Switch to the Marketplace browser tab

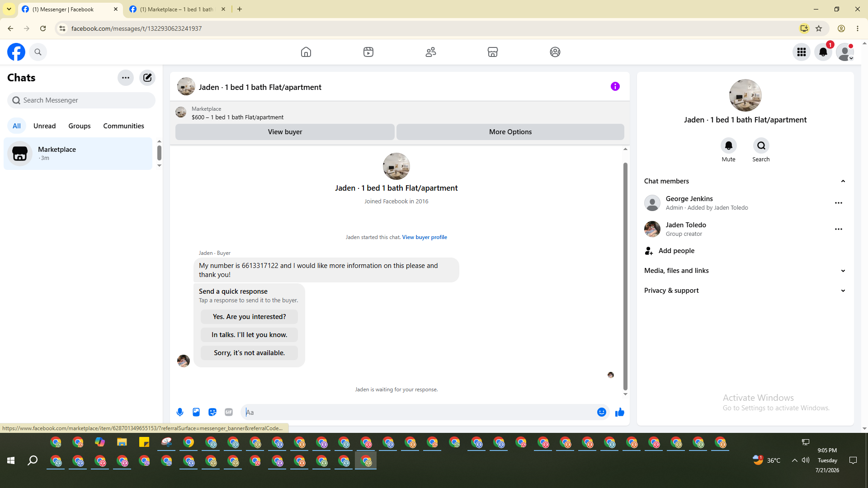point(177,9)
